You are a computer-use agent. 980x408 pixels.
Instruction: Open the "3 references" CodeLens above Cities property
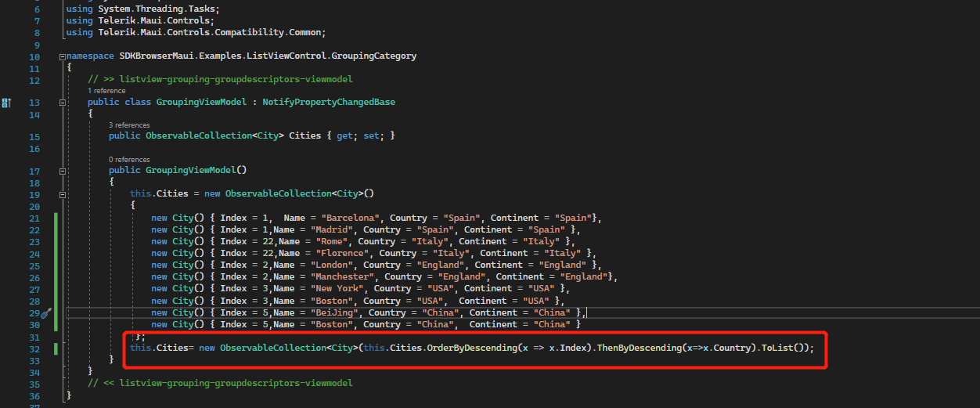129,125
